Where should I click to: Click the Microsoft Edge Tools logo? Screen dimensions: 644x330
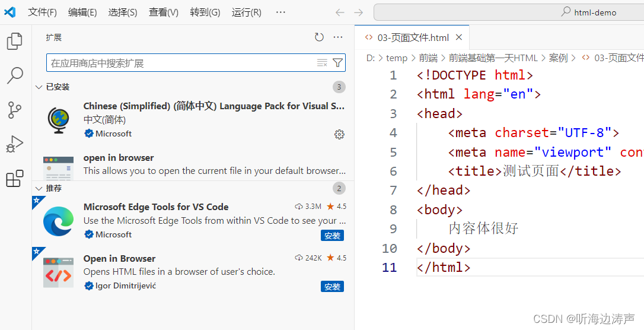[58, 221]
